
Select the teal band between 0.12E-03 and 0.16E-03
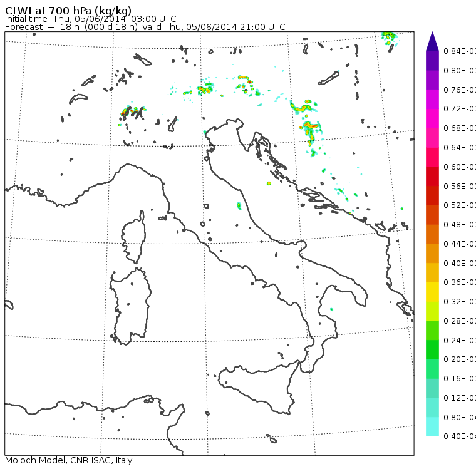pos(432,388)
